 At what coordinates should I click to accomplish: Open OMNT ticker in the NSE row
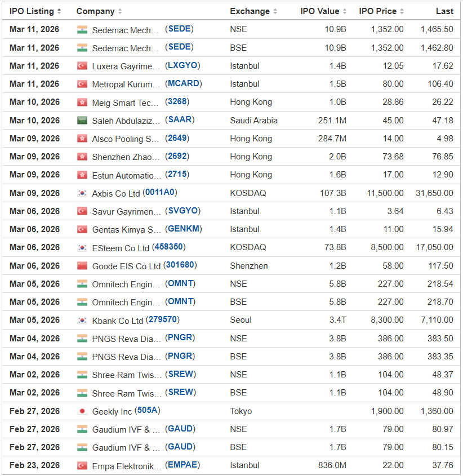(180, 283)
